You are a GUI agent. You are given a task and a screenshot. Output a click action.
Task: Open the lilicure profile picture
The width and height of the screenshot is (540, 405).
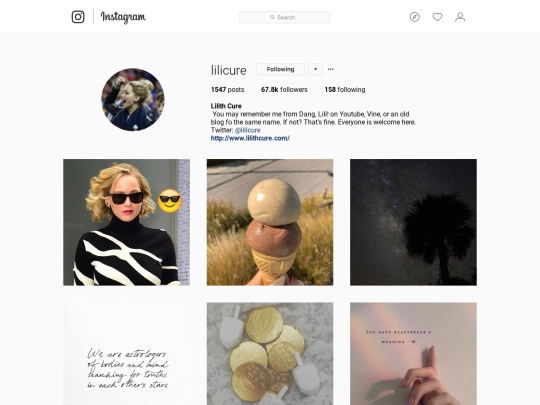pos(133,100)
